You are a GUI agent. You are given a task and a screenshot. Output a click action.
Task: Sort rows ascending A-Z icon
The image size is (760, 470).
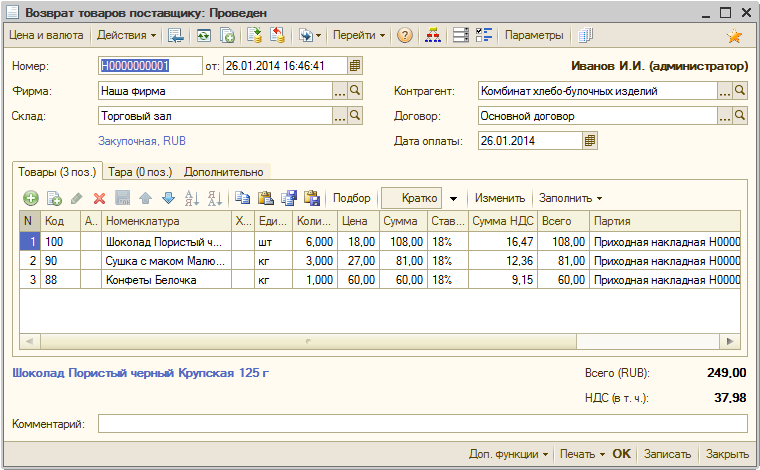point(193,198)
